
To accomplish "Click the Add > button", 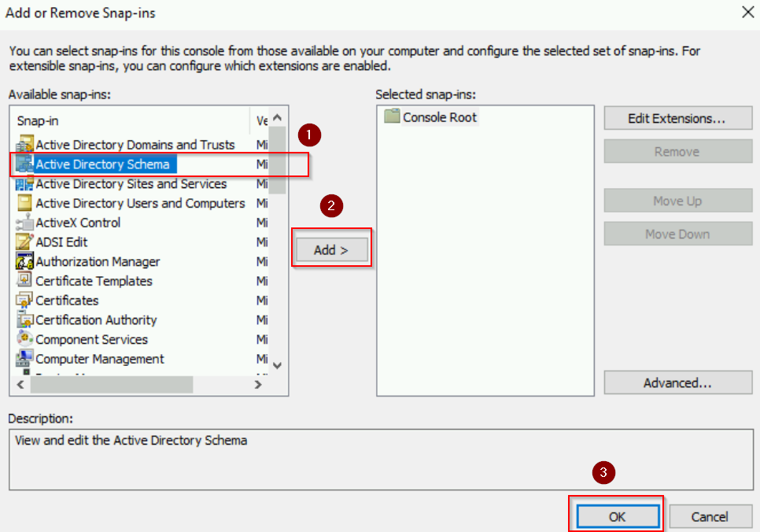I will [x=331, y=249].
